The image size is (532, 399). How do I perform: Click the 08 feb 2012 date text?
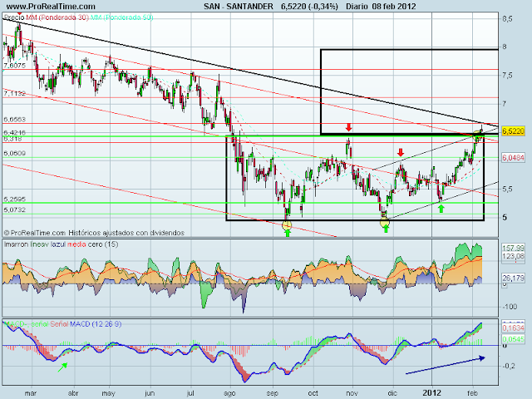click(393, 6)
